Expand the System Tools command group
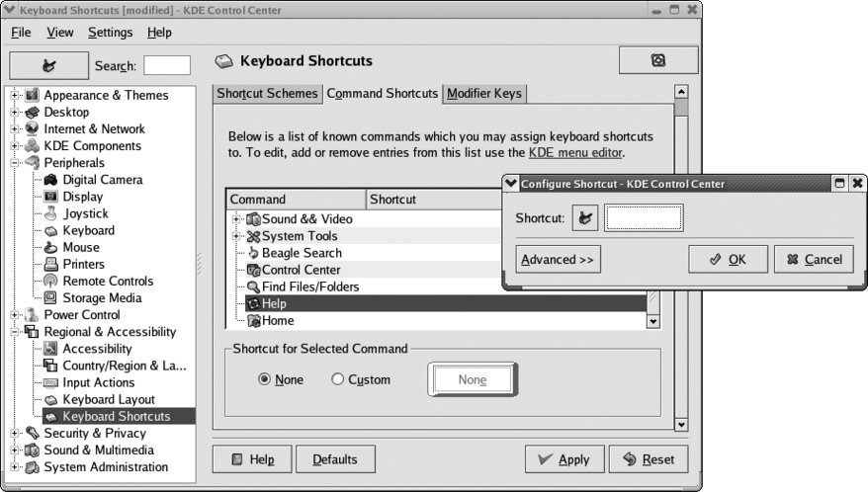The width and height of the screenshot is (868, 492). (236, 236)
